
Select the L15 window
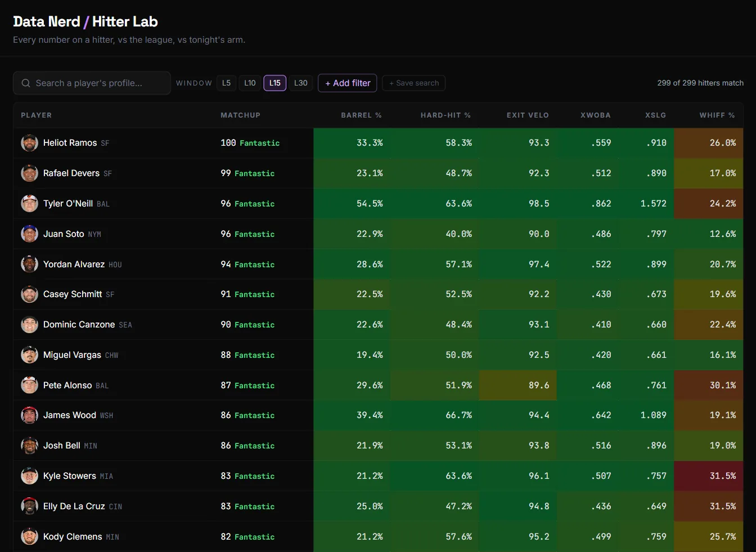pos(275,83)
